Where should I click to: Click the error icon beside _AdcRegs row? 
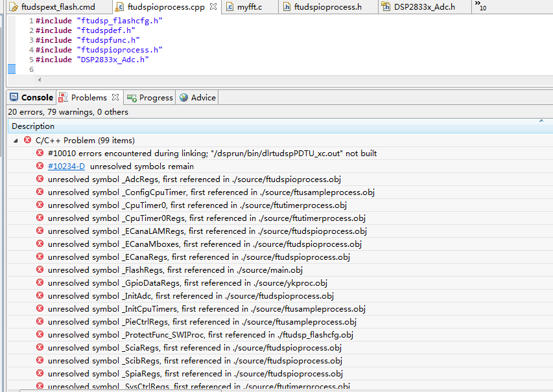tap(40, 179)
